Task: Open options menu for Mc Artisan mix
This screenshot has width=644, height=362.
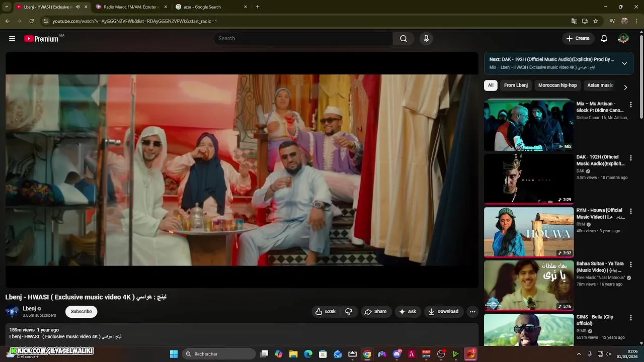Action: pos(631,105)
